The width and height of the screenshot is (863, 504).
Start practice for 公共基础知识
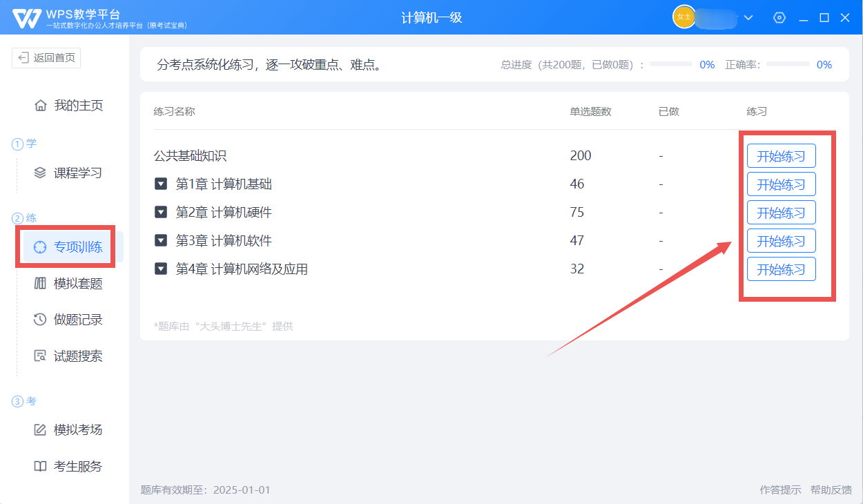pyautogui.click(x=781, y=156)
